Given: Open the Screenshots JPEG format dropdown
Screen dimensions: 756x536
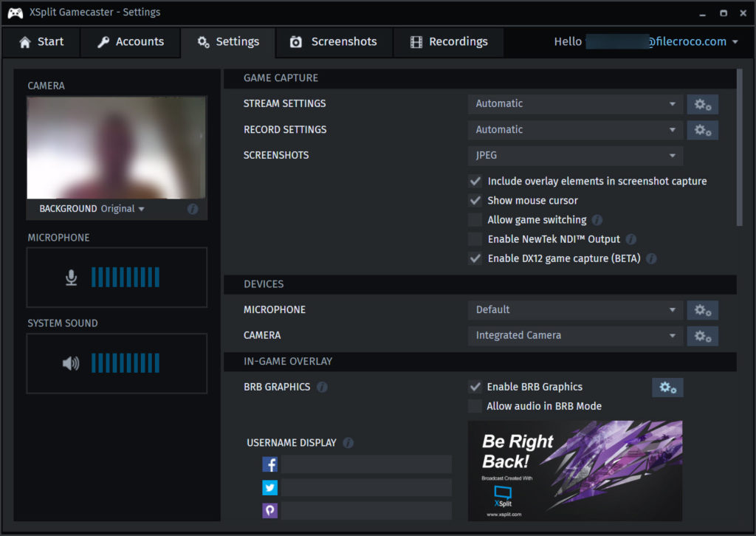Looking at the screenshot, I should click(x=575, y=156).
